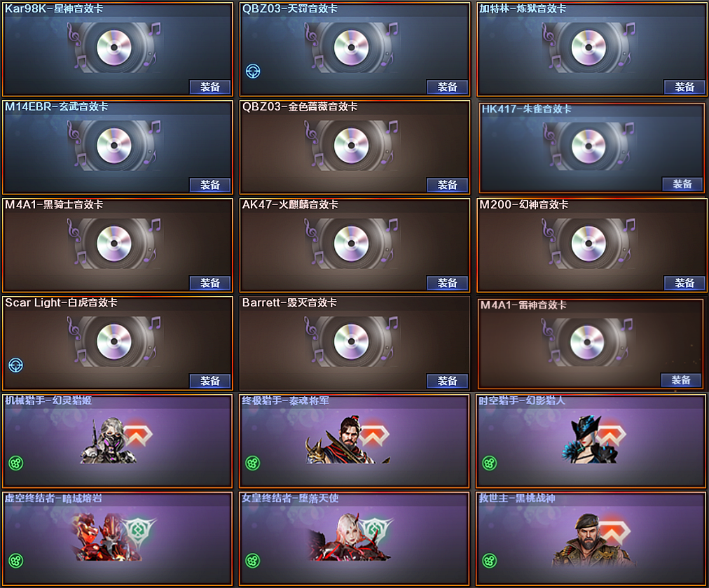The height and width of the screenshot is (588, 709).
Task: Equip the AK47-火麒麟音效卡
Action: tap(447, 283)
